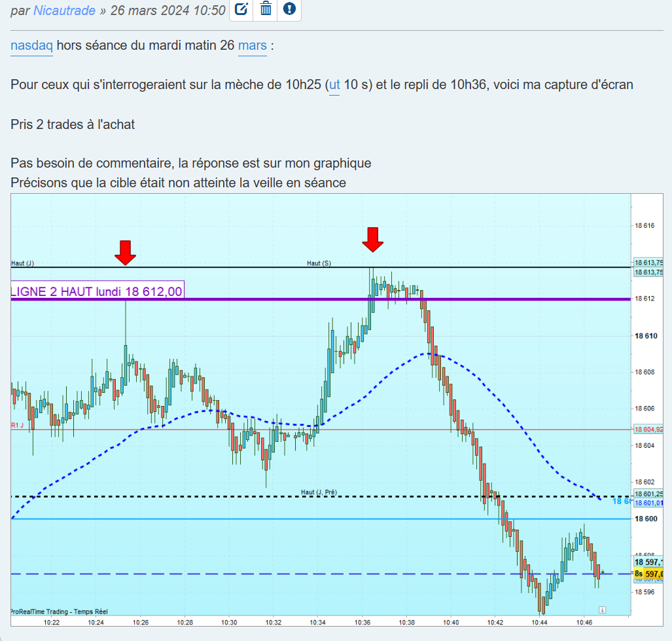Click the yellow 8s countdown price tag
Viewport: 672px width, 641px height.
pyautogui.click(x=648, y=574)
